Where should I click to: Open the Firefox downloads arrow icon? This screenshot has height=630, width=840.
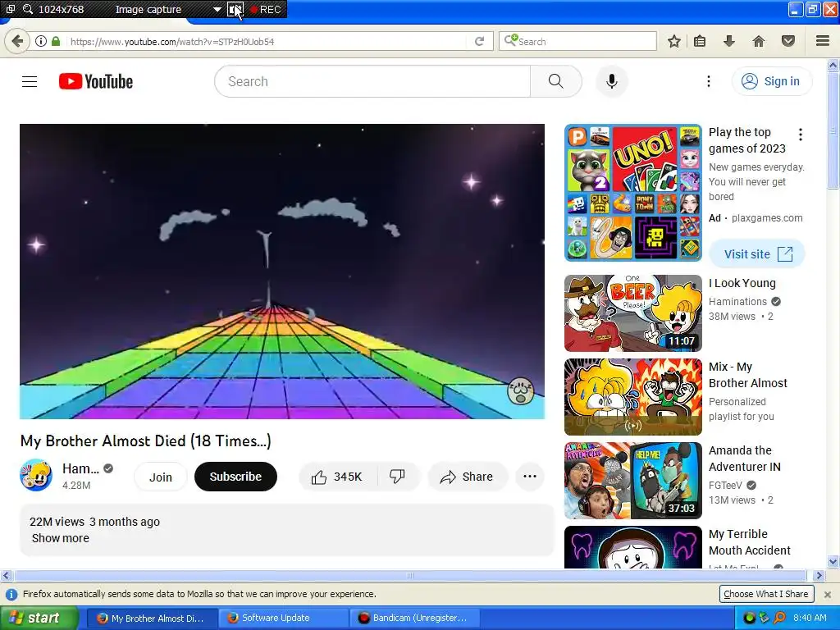coord(729,41)
